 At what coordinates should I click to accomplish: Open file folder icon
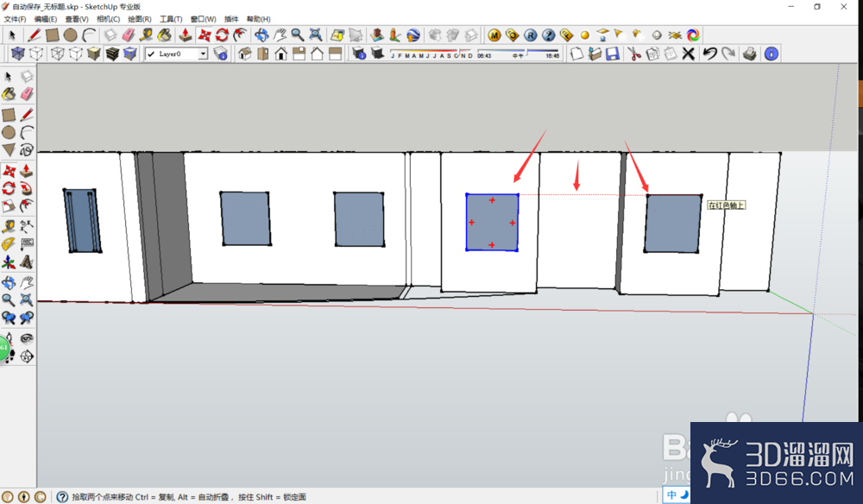pos(595,54)
